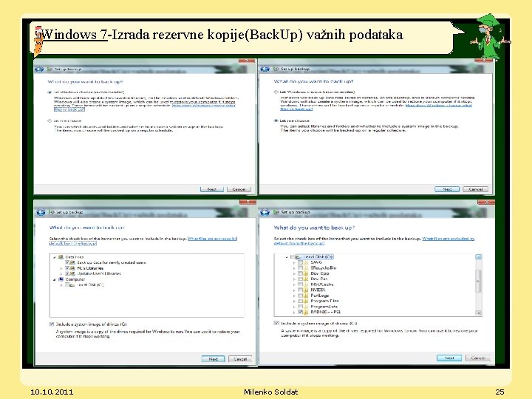
Task: Click the Program Files folder icon
Action: [x=306, y=301]
